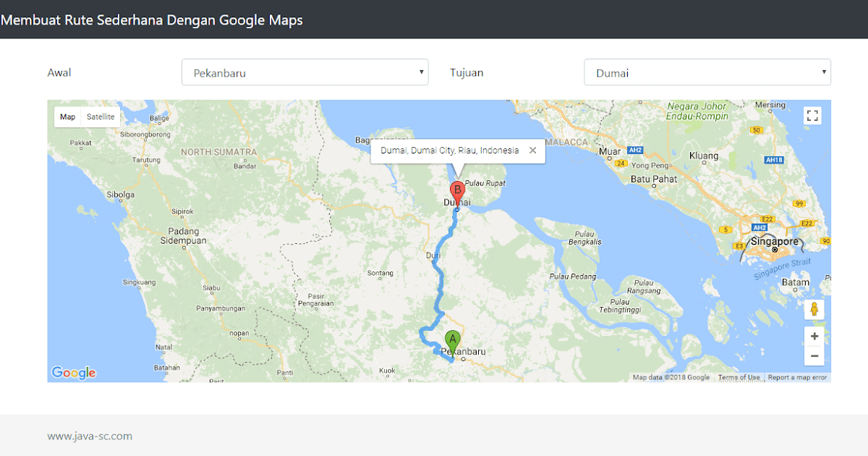Click the Sontang town label

tap(380, 273)
